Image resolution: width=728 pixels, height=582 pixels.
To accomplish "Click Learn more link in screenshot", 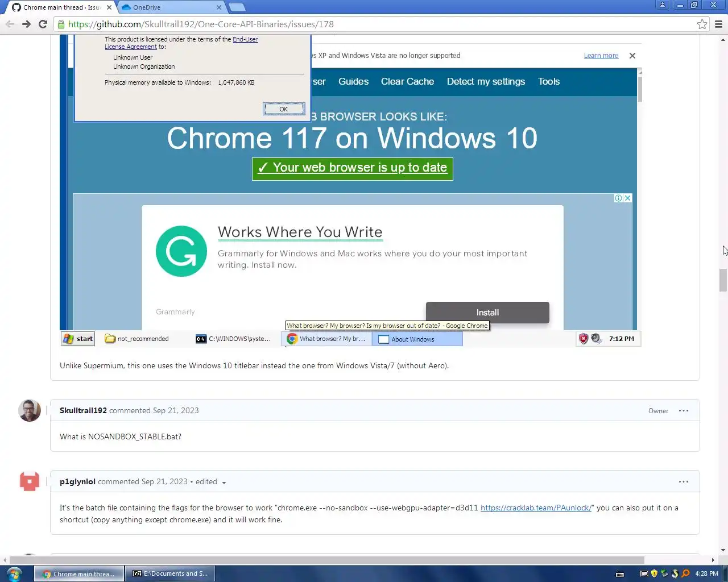I will coord(601,56).
